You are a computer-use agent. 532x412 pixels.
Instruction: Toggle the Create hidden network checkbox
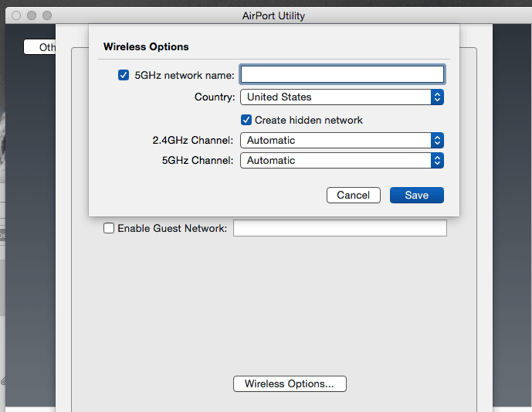246,120
